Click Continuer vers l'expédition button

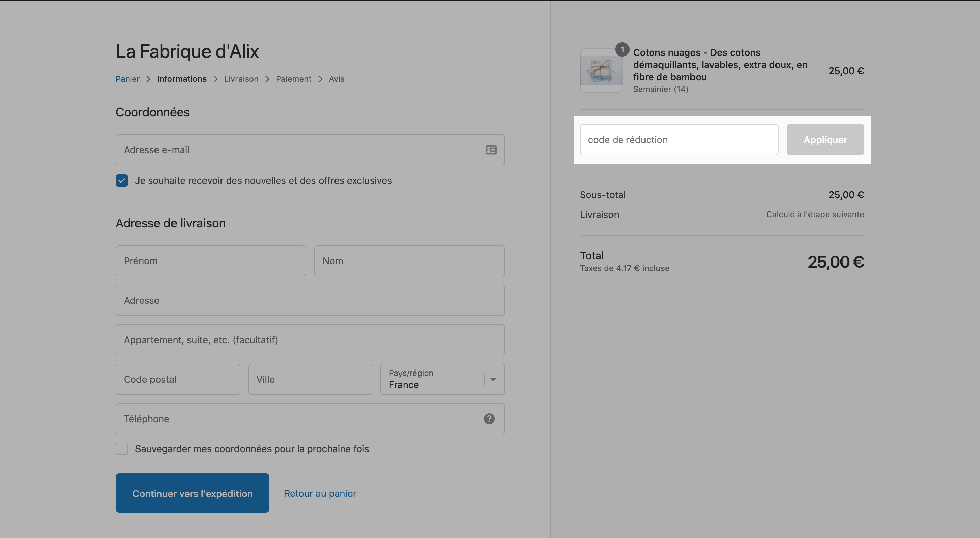[193, 493]
